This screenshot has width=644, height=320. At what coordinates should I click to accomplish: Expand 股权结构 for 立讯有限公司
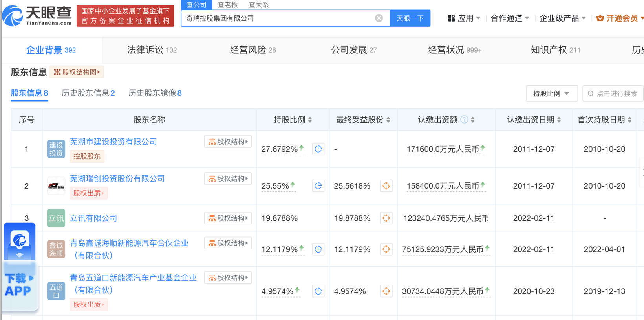tap(228, 218)
